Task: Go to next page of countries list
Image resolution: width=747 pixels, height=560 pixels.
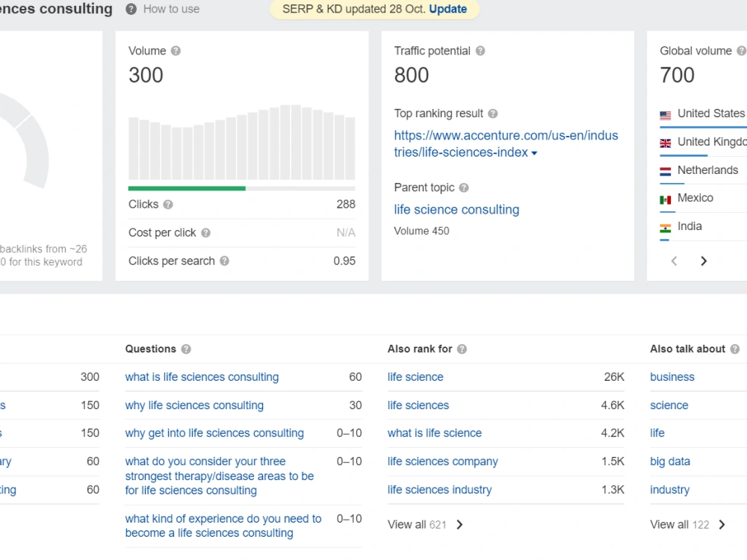Action: click(x=704, y=261)
